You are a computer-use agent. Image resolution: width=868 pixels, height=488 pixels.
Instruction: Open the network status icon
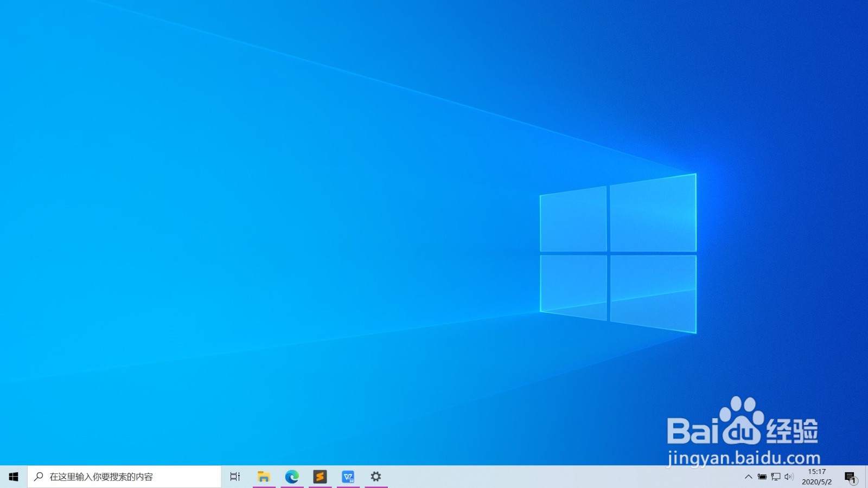click(776, 477)
